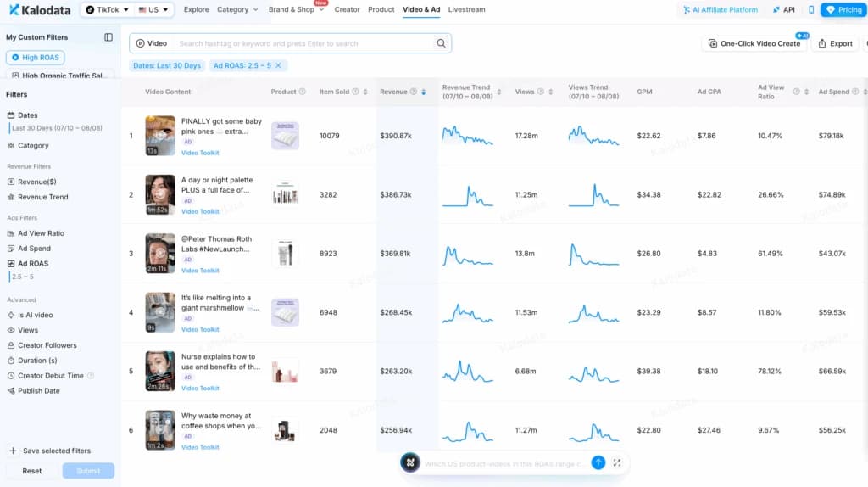Viewport: 868px width, 487px height.
Task: Click the Submit button
Action: (88, 471)
